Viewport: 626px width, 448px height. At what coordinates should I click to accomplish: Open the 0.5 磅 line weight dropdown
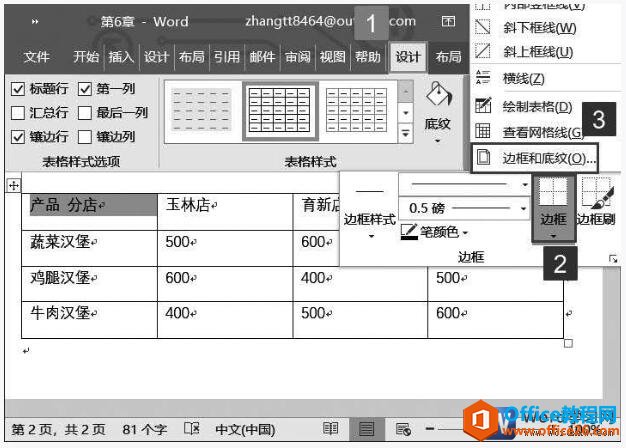(x=524, y=208)
